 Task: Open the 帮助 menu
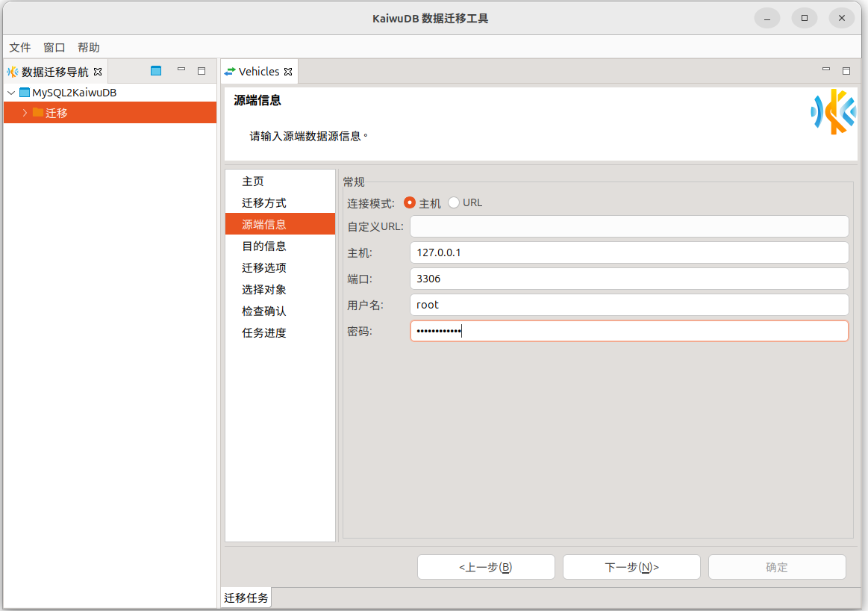pyautogui.click(x=88, y=47)
